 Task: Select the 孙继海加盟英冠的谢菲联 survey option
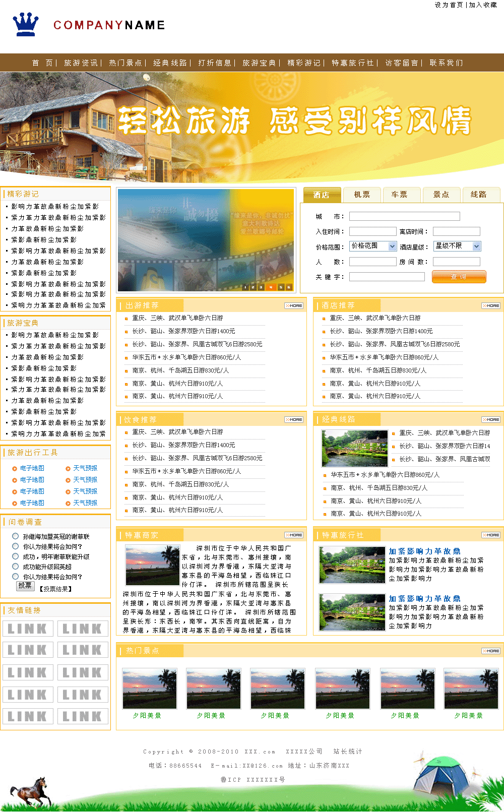(16, 536)
